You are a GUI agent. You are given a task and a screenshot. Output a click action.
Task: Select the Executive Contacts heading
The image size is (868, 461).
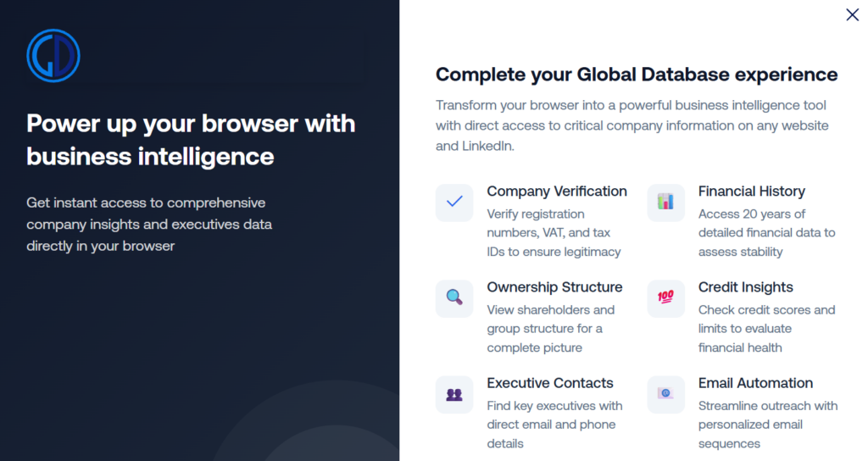click(550, 383)
